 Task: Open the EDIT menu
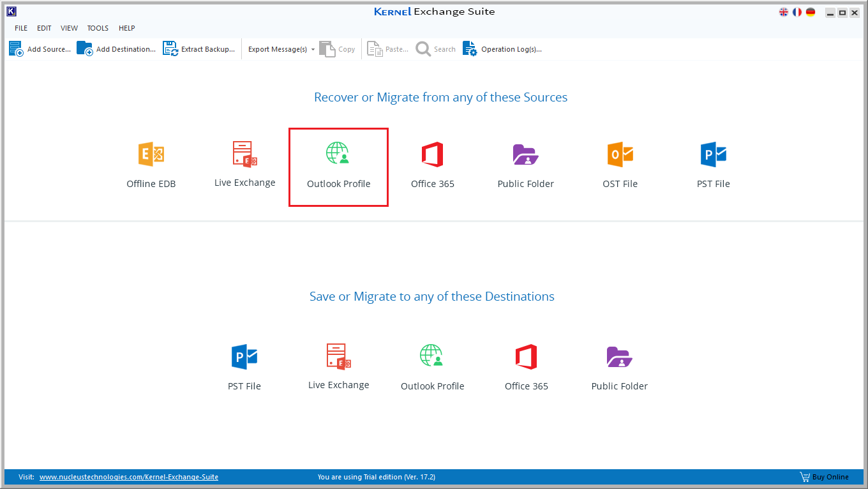pos(44,28)
